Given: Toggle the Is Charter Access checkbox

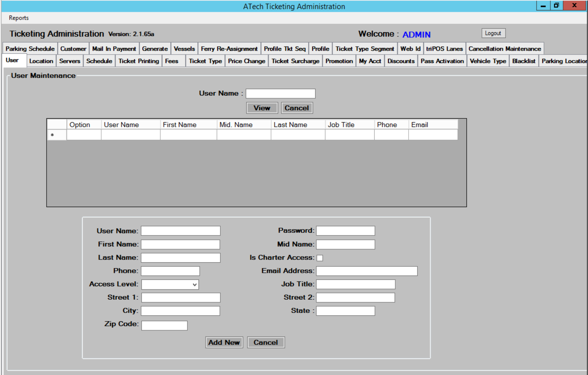Looking at the screenshot, I should pyautogui.click(x=320, y=258).
